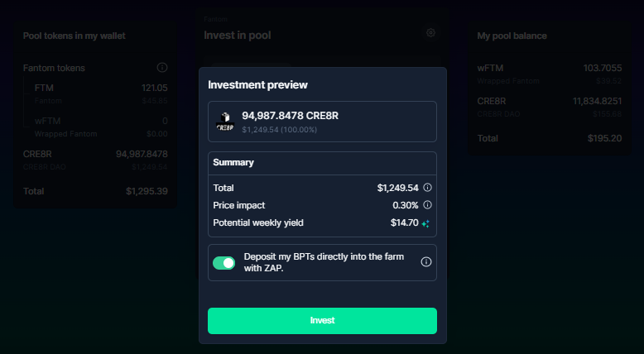Click the CRE8R pool balance entry

point(550,108)
